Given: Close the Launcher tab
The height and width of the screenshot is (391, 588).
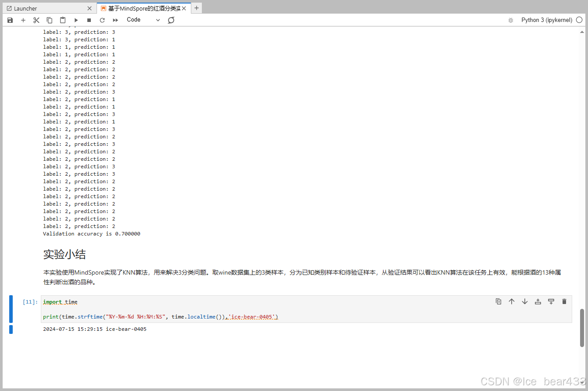Looking at the screenshot, I should [x=90, y=8].
